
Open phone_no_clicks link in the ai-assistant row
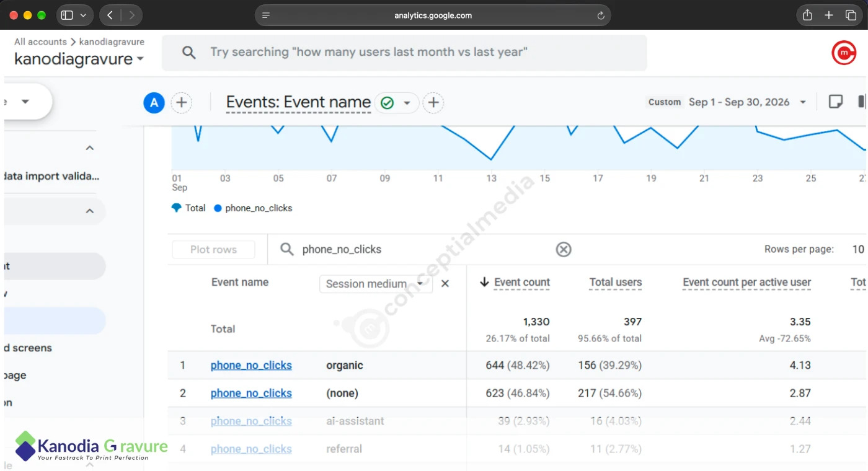tap(251, 421)
